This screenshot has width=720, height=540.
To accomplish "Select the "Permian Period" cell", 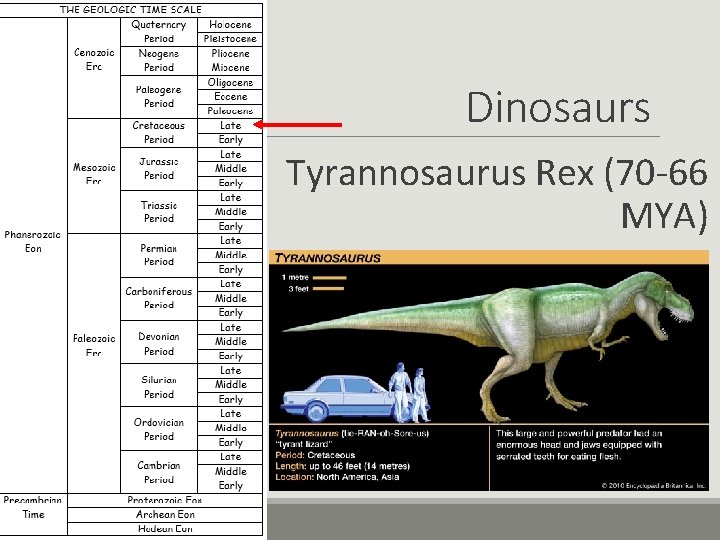I will click(x=159, y=255).
